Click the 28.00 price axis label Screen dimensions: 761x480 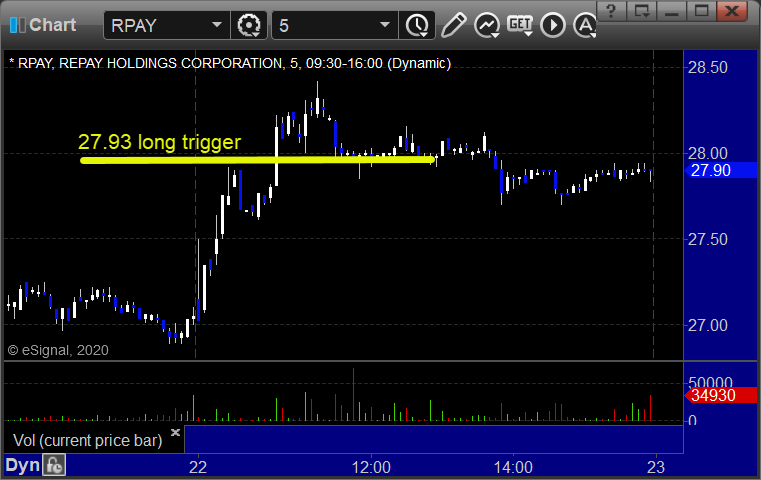click(708, 154)
